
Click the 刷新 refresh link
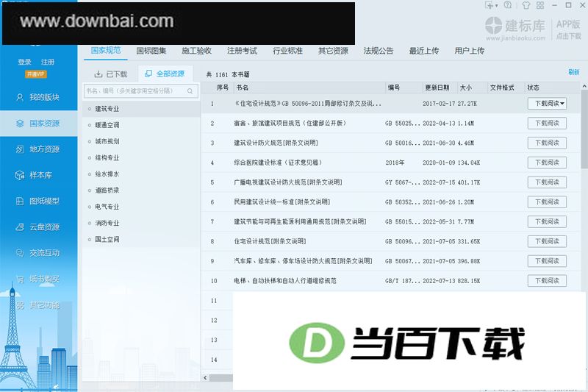[x=574, y=72]
